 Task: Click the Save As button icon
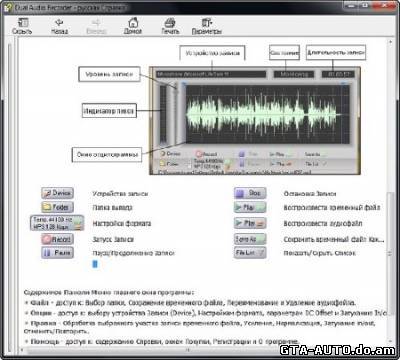[250, 239]
